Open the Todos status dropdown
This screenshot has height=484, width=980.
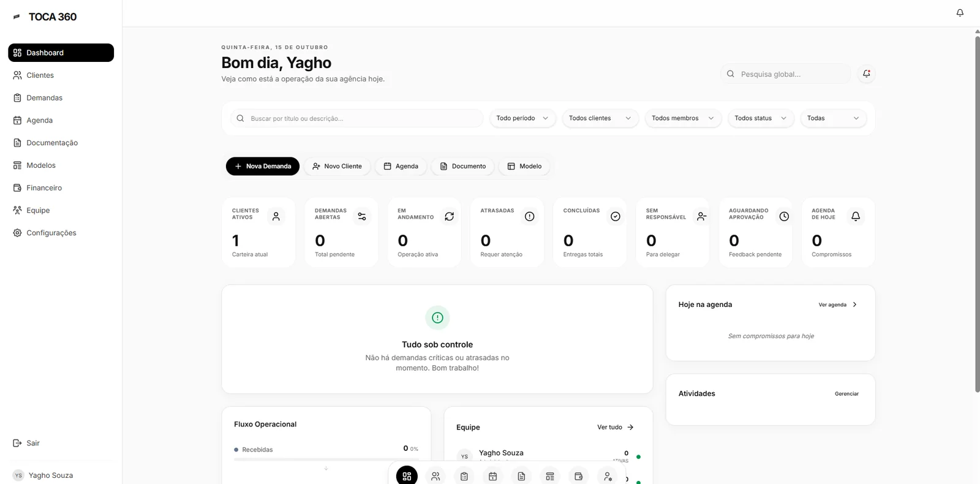[761, 118]
